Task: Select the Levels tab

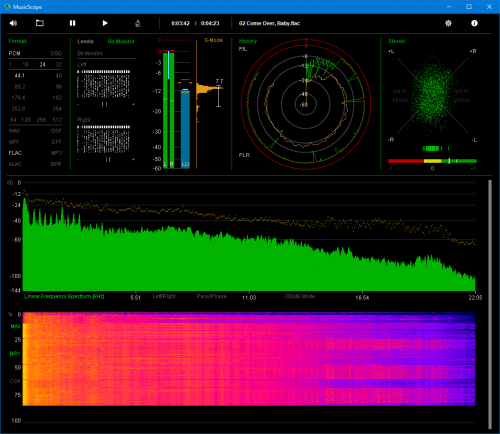Action: (85, 41)
